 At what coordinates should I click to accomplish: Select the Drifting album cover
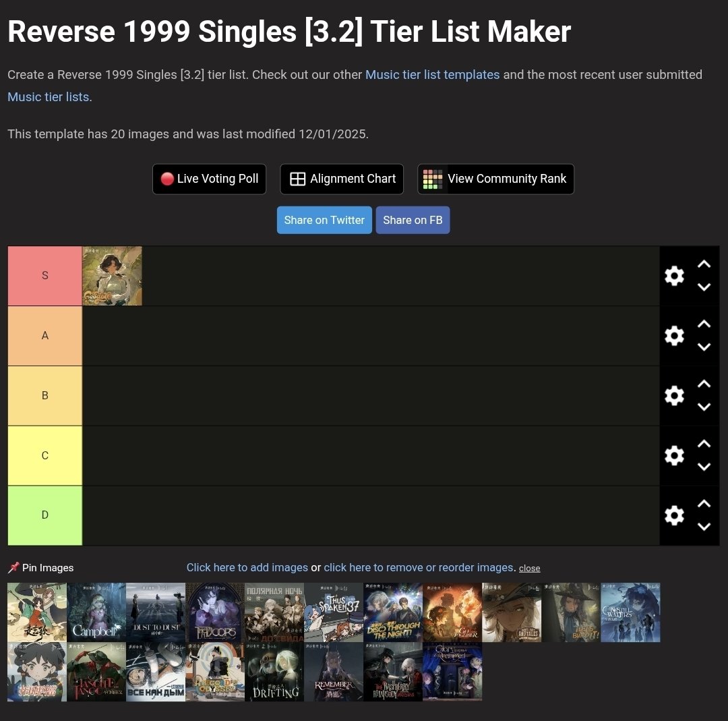[274, 672]
